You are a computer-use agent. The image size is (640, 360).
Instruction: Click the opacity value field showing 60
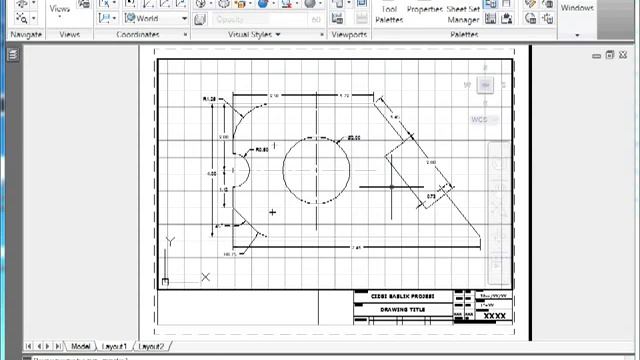tap(316, 20)
